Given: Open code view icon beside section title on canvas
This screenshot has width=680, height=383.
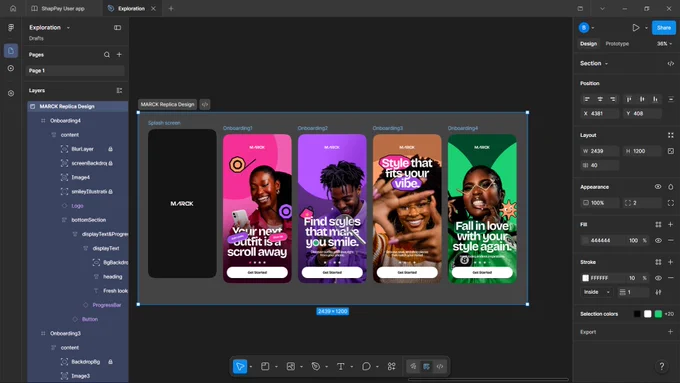Looking at the screenshot, I should 205,105.
